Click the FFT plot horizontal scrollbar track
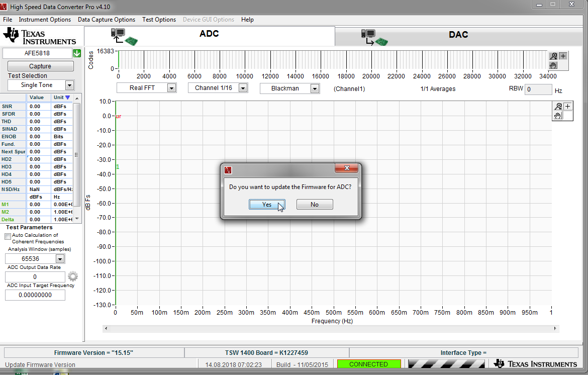Screen dimensions: 588x375 pos(331,328)
